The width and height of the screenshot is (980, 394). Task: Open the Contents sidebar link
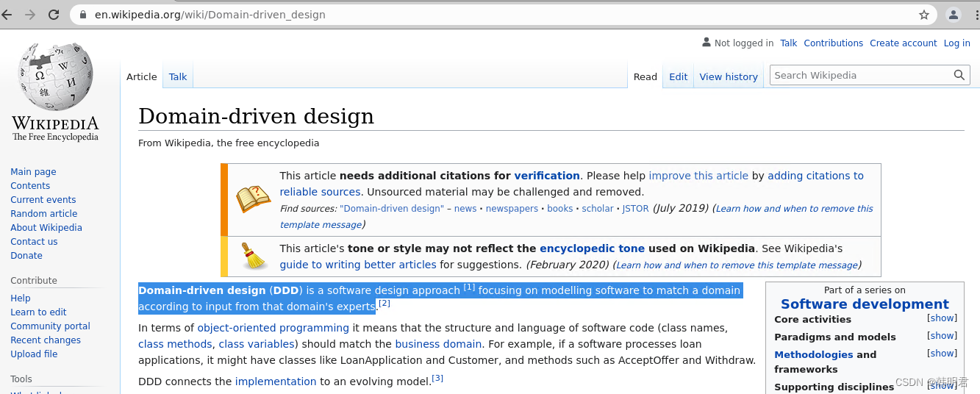click(30, 186)
